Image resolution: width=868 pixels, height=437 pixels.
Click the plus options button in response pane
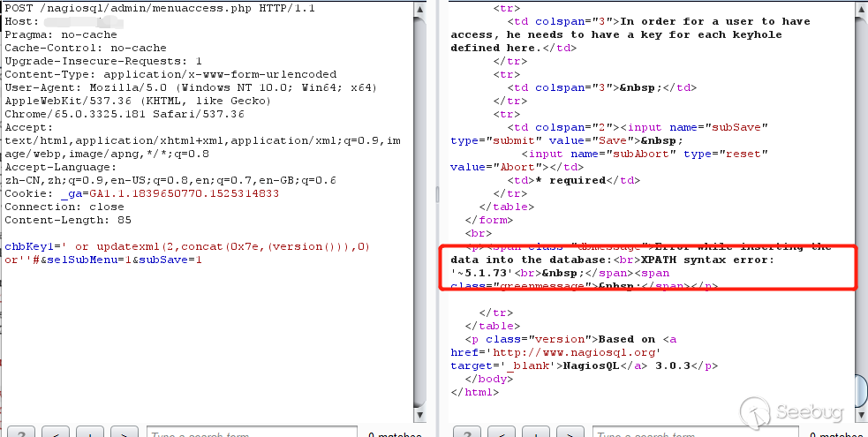point(536,432)
